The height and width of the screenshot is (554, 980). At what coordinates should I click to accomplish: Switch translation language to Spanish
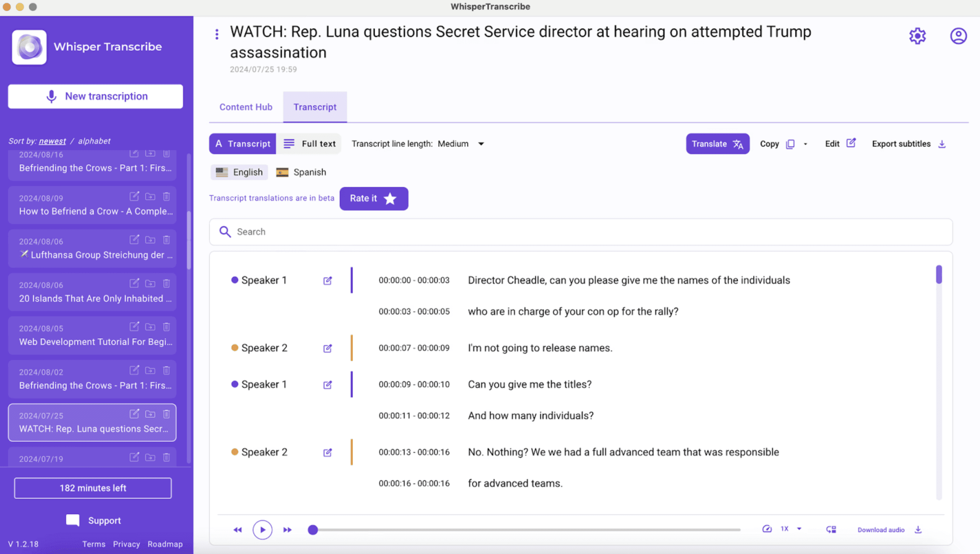click(x=301, y=172)
